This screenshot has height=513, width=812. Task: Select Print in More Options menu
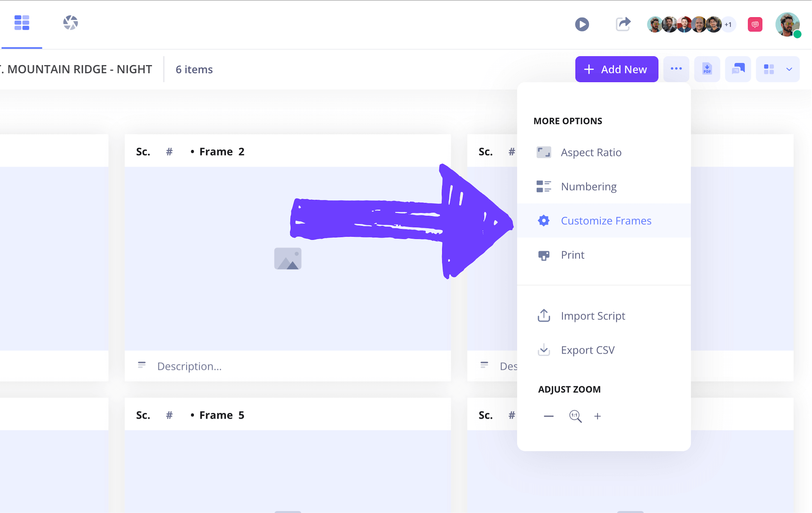click(x=604, y=255)
